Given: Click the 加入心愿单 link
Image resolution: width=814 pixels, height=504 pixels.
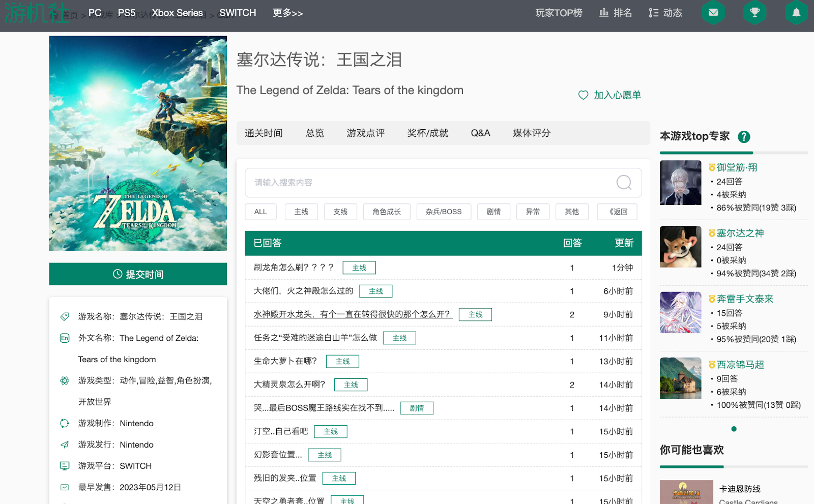Looking at the screenshot, I should [617, 95].
